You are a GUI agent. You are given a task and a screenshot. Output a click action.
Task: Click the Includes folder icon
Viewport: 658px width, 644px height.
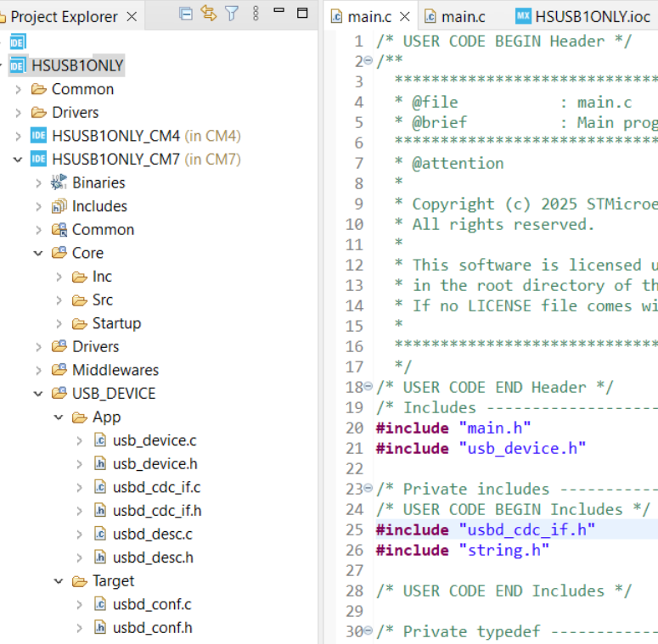(59, 206)
